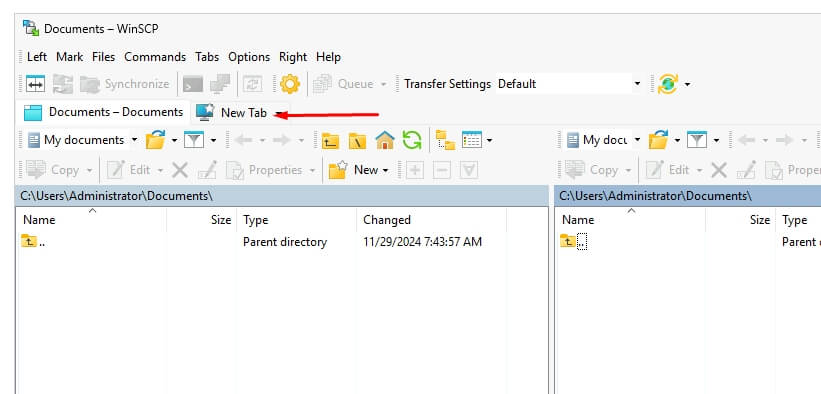This screenshot has width=821, height=394.
Task: Open the Commands menu
Action: 155,57
